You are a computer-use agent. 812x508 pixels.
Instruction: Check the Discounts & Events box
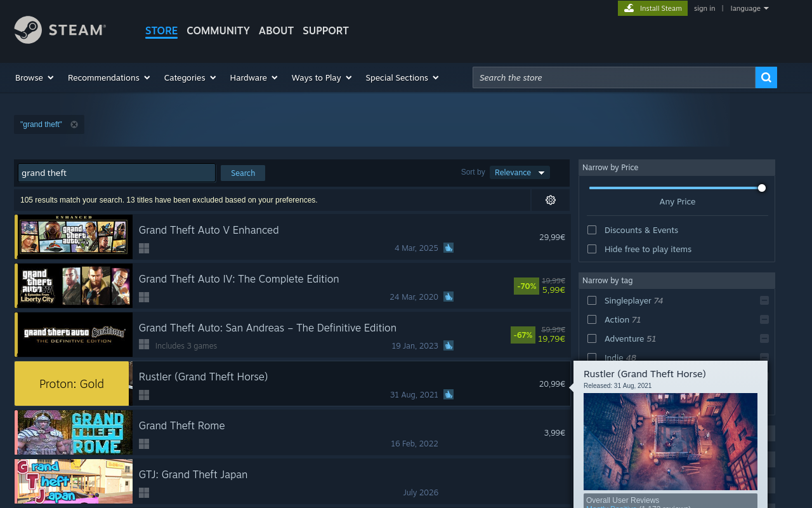[x=592, y=230]
